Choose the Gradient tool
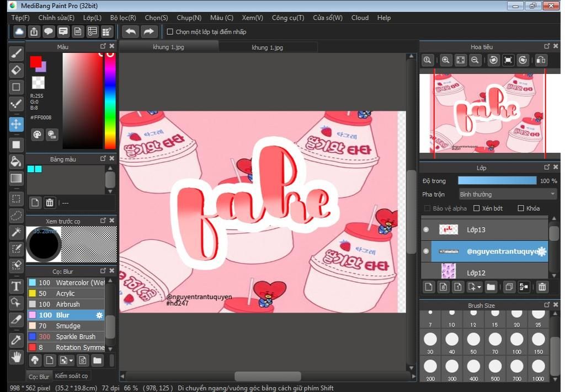The width and height of the screenshot is (565, 392). point(16,178)
